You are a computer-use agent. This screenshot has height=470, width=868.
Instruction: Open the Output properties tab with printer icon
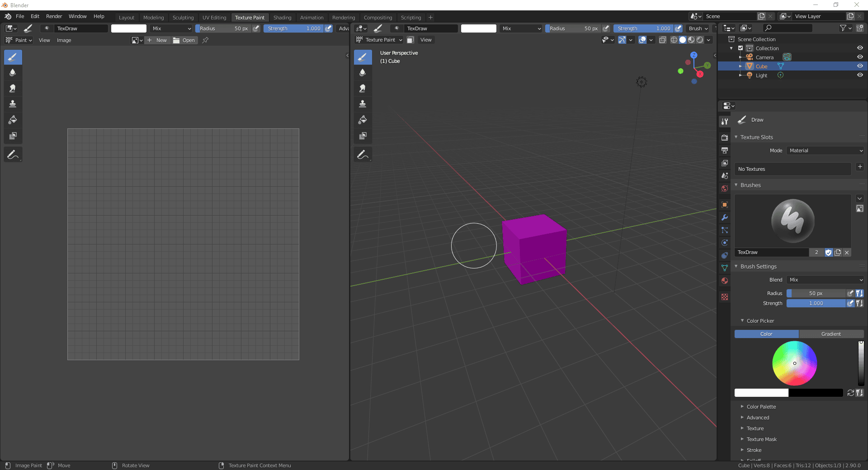724,150
